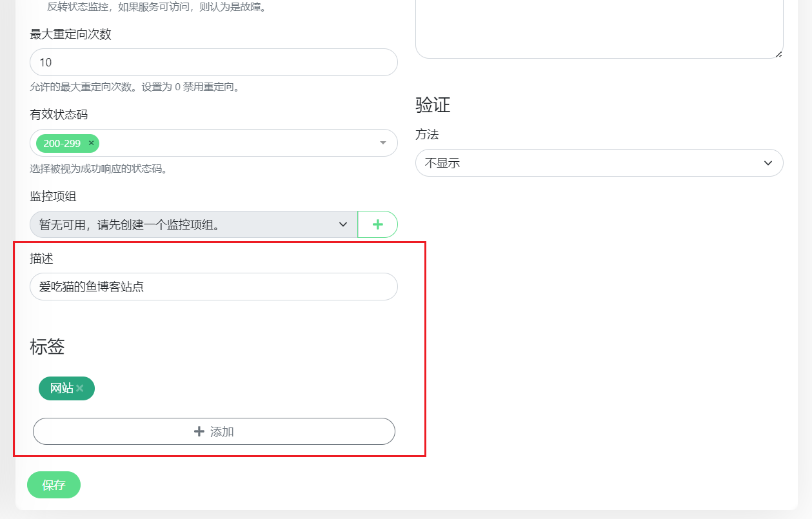This screenshot has height=519, width=812.
Task: Click the plus icon in the 添加 button
Action: click(199, 431)
